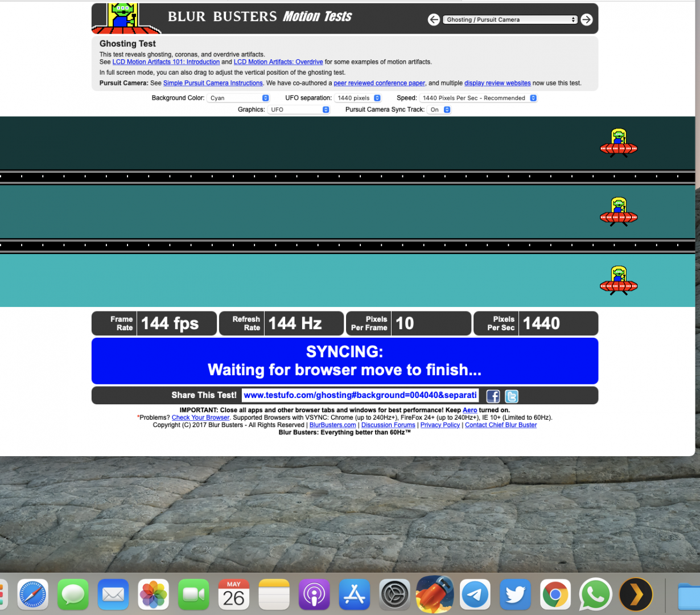Open Simple Pursuit Camera Instructions link

(x=213, y=83)
